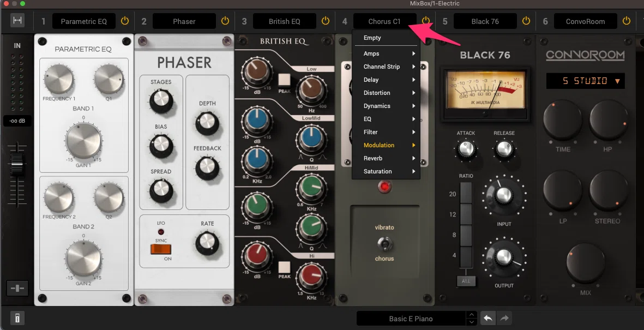Toggle power for slot 3 British EQ
Viewport: 644px width, 330px height.
326,21
